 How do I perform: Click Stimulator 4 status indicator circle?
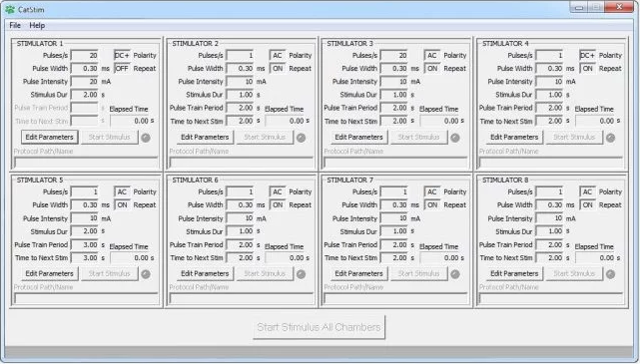(x=611, y=138)
